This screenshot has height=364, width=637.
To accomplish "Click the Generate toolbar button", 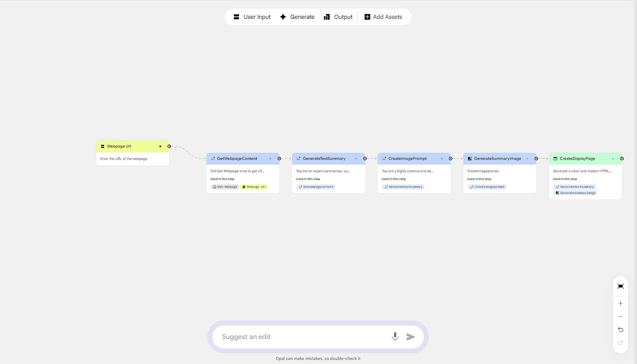I will click(297, 17).
